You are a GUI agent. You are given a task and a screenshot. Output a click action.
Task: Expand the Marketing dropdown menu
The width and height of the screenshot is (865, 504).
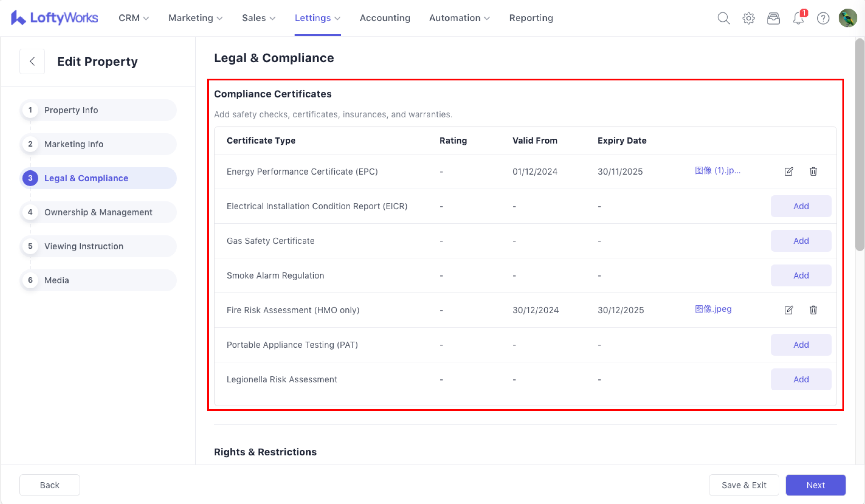click(195, 18)
